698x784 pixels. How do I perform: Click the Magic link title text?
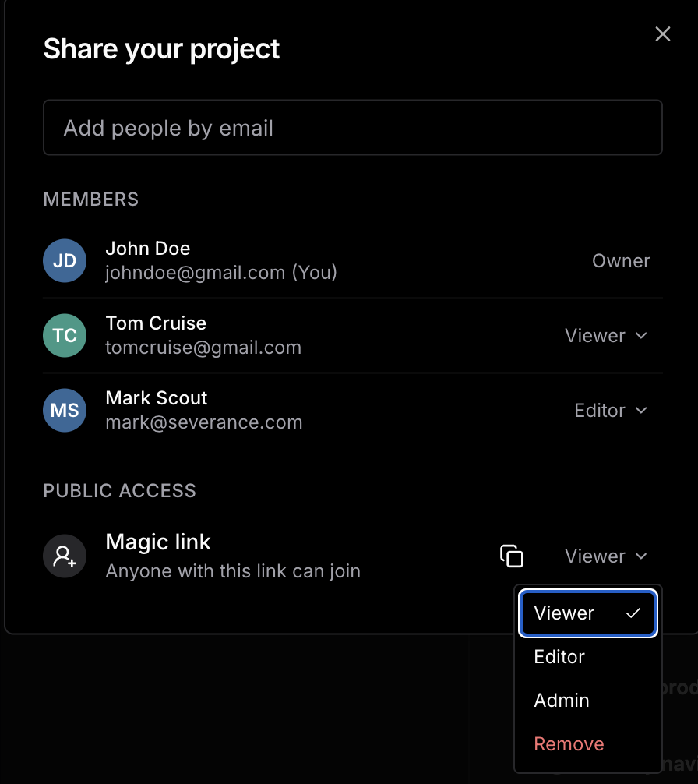pos(158,542)
